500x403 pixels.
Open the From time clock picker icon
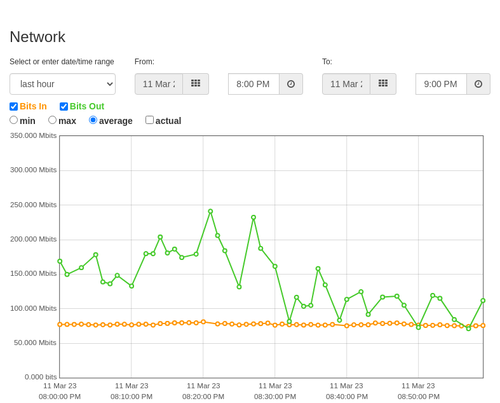click(x=291, y=84)
